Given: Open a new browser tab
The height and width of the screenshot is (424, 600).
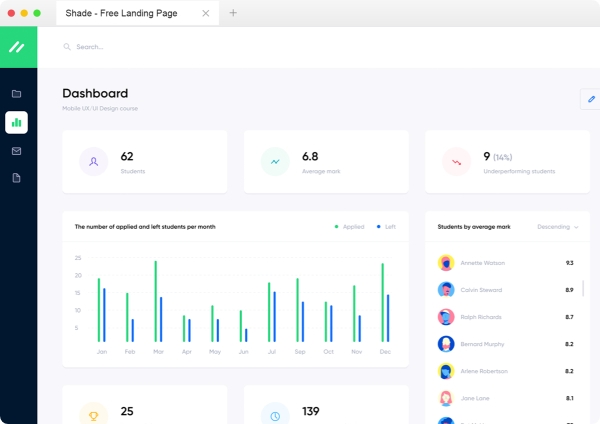Looking at the screenshot, I should 233,13.
